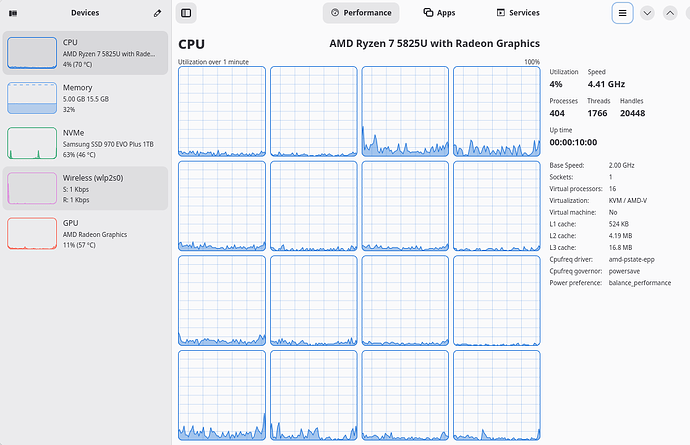690x445 pixels.
Task: Click the Threads count 1766
Action: [597, 113]
